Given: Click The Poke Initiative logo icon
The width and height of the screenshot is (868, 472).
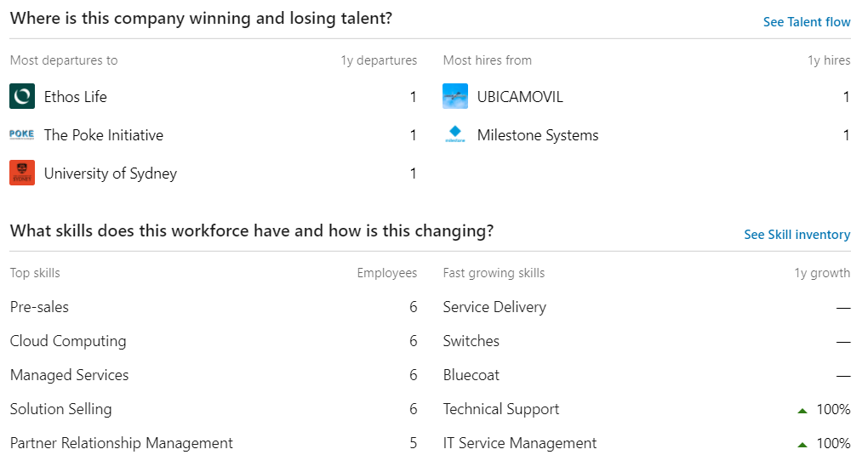Looking at the screenshot, I should [22, 134].
